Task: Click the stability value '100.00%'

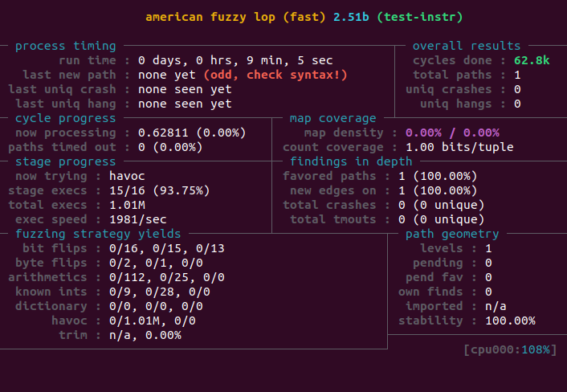Action: click(510, 321)
